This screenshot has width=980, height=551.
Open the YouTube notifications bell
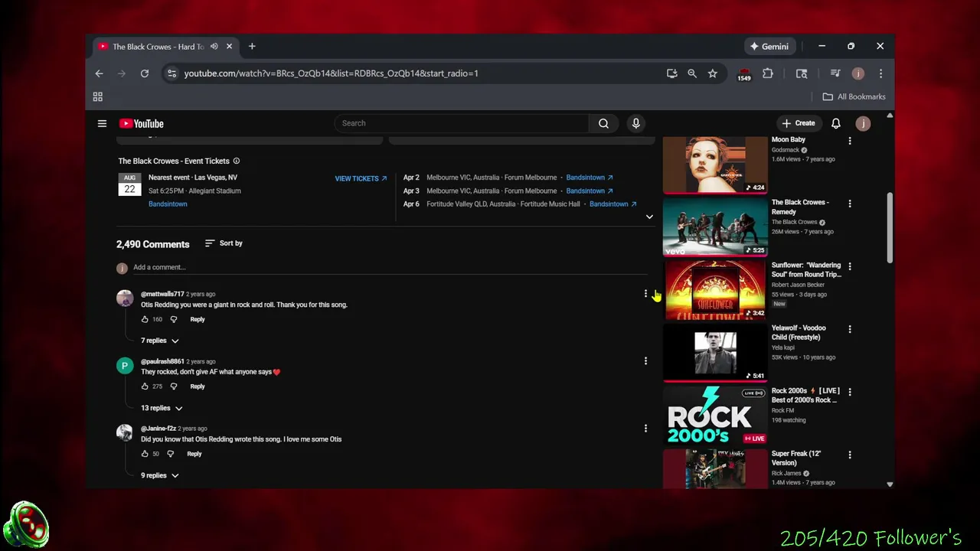(836, 123)
